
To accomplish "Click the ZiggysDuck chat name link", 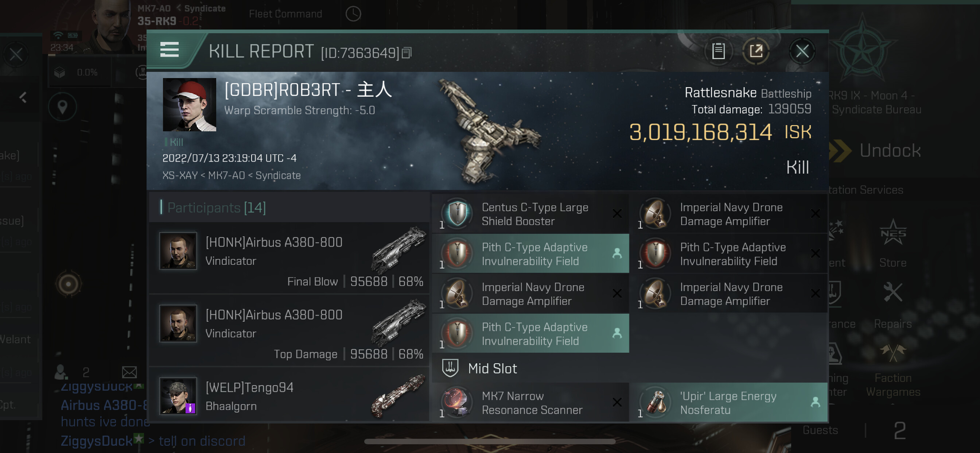I will click(96, 441).
